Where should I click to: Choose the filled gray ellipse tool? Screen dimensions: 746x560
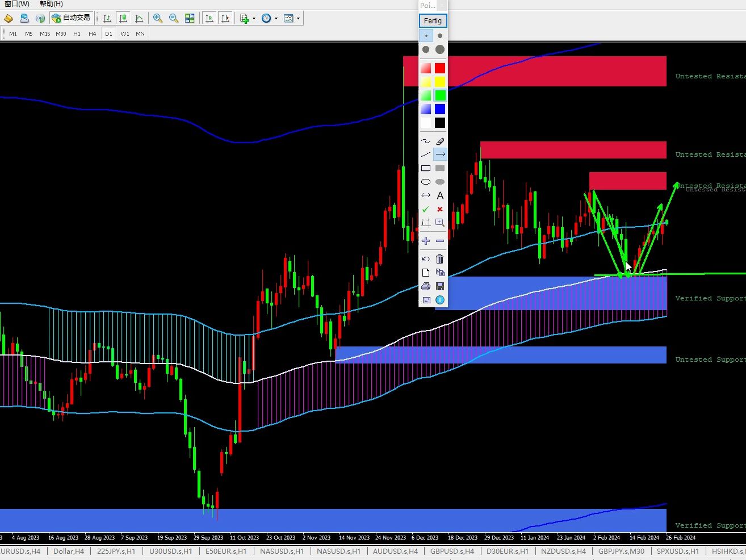point(440,182)
